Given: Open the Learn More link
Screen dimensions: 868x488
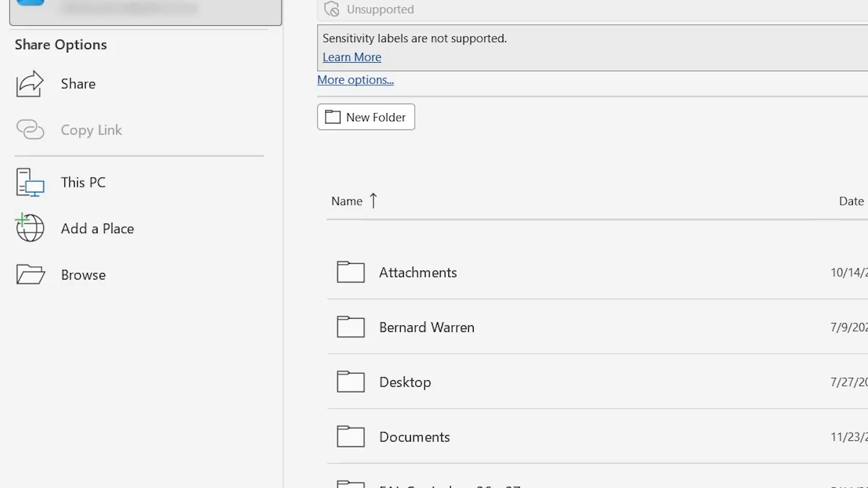Looking at the screenshot, I should (x=352, y=57).
